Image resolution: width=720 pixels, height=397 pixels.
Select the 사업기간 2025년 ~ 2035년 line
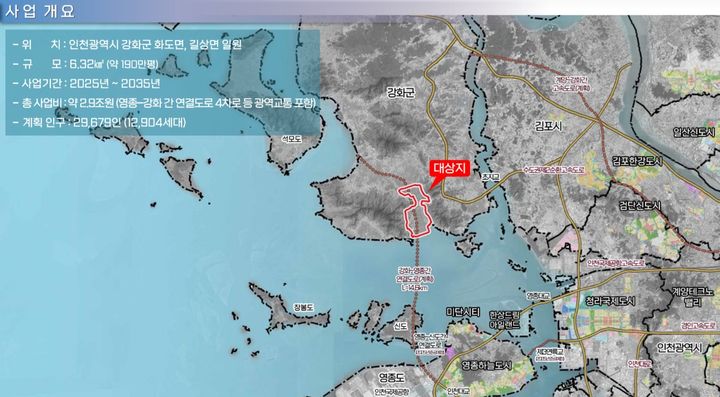86,83
